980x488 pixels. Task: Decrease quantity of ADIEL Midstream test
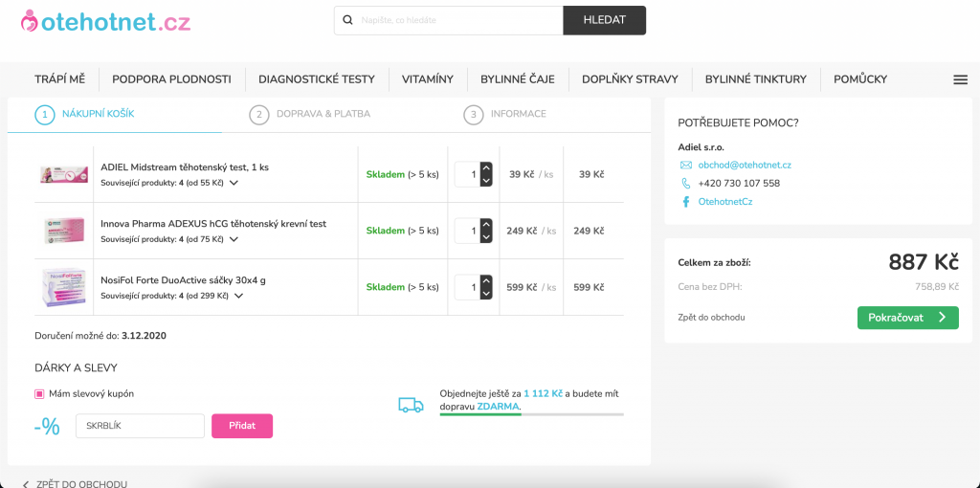pos(486,181)
